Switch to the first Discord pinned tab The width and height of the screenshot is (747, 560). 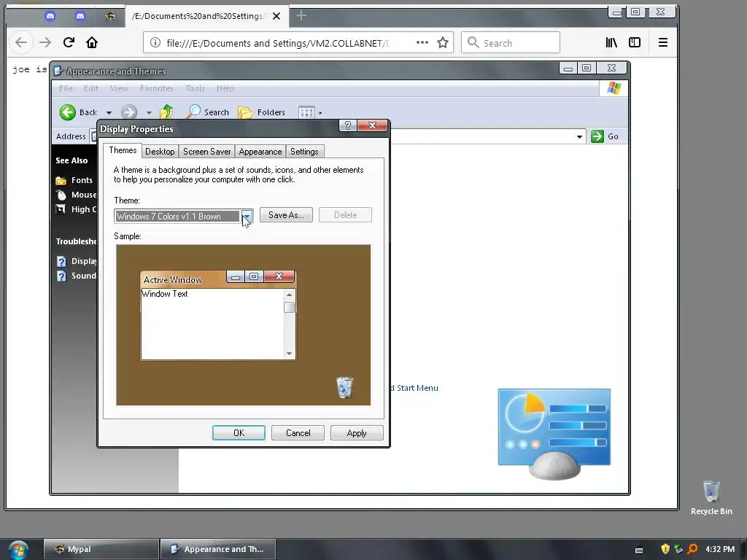click(50, 16)
